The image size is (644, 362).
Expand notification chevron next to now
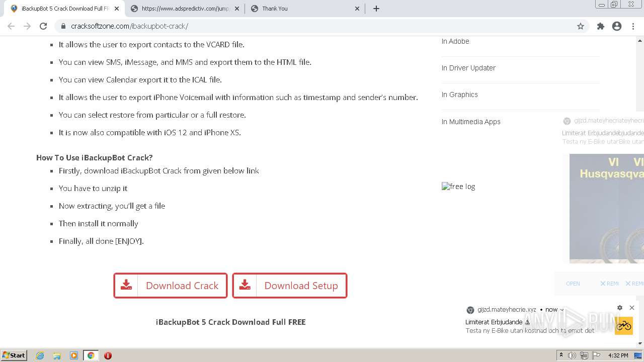click(562, 310)
